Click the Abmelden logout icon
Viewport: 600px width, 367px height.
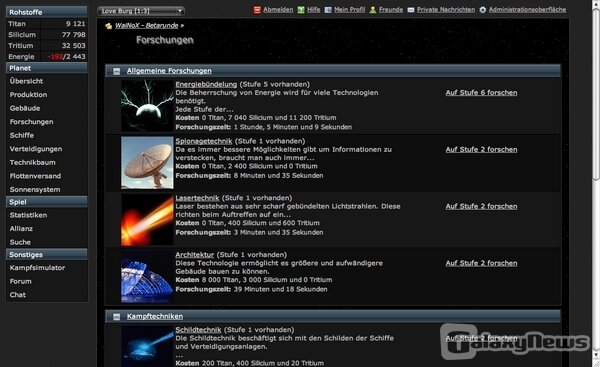(257, 10)
